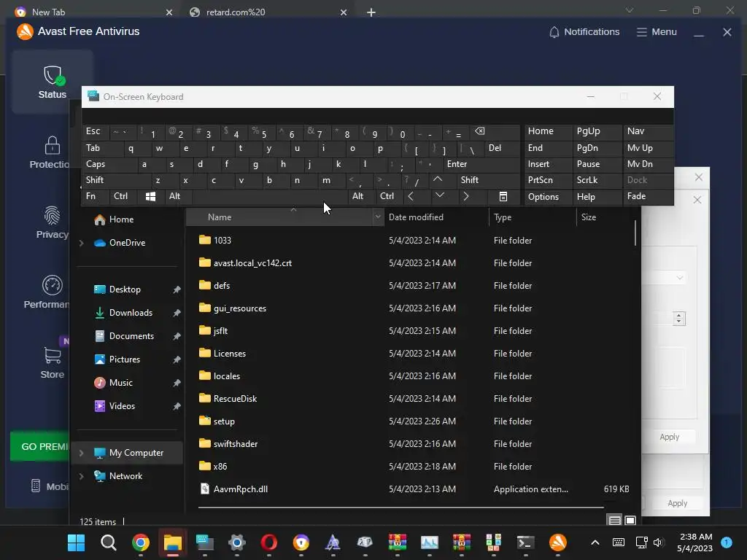
Task: Open a new browser tab with plus
Action: point(371,12)
